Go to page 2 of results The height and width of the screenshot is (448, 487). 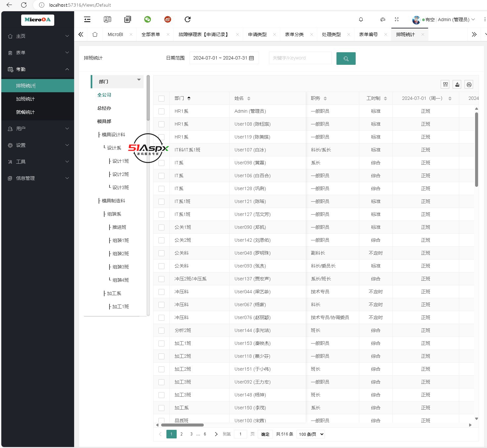181,434
